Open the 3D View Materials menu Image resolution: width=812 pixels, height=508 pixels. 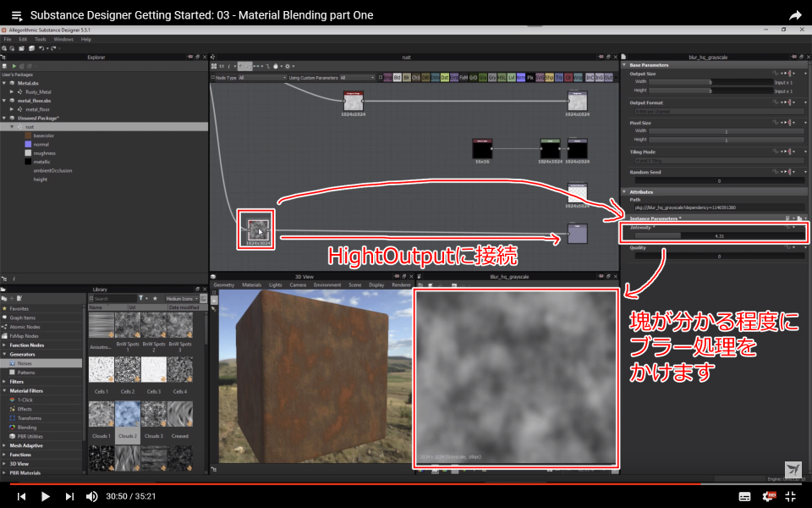click(x=252, y=285)
